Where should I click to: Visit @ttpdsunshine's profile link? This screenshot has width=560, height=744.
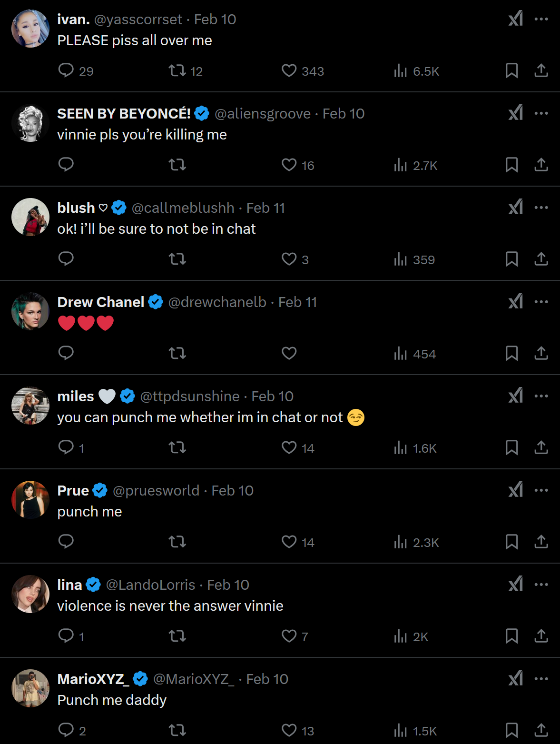[190, 397]
